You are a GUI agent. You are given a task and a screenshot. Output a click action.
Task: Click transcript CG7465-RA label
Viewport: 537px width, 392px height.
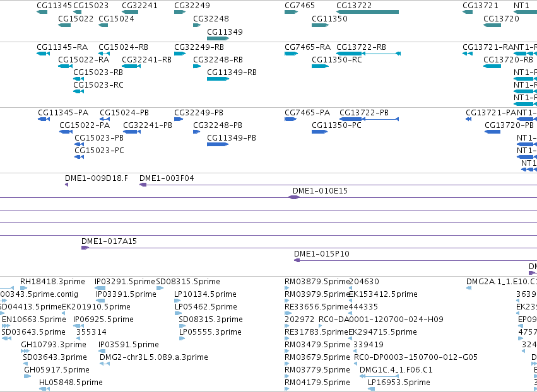pyautogui.click(x=307, y=47)
